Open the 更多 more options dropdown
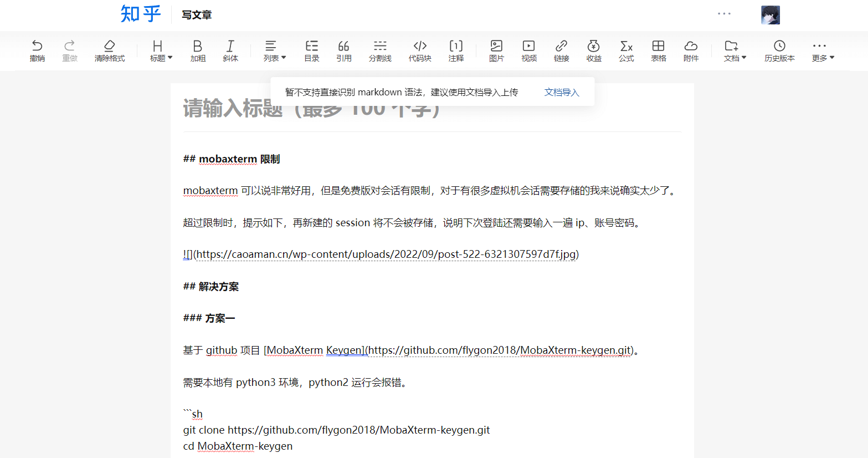This screenshot has height=458, width=868. [x=823, y=50]
